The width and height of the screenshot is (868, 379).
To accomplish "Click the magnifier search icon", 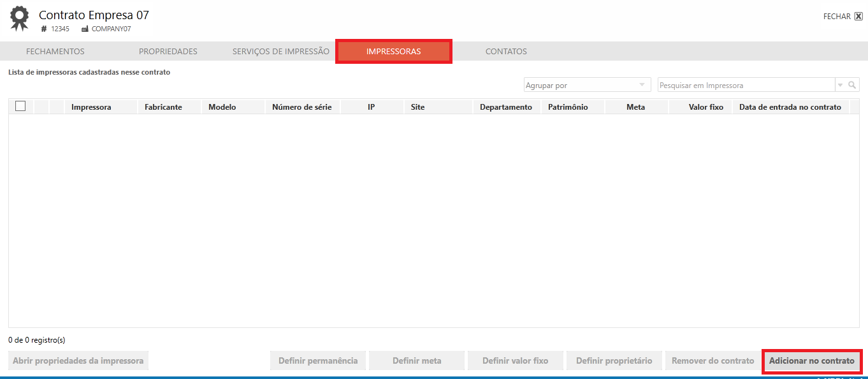I will click(x=852, y=85).
